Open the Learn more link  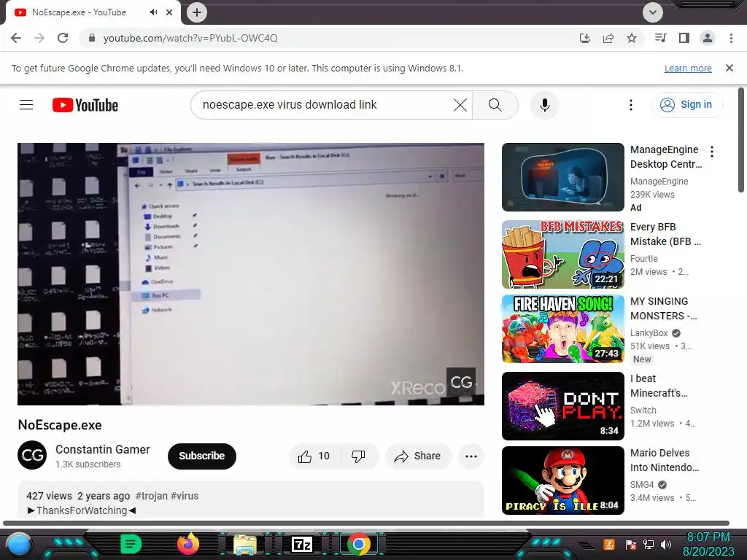(x=688, y=68)
